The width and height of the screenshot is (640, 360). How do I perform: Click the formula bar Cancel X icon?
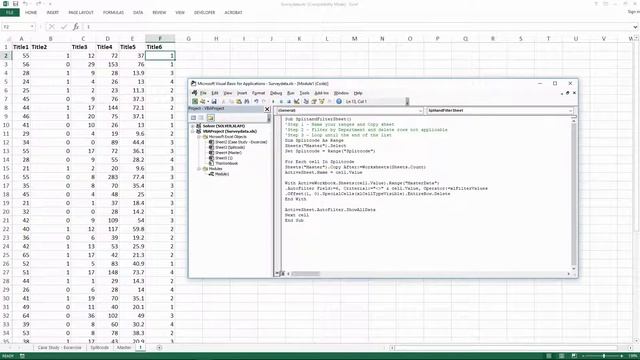click(51, 27)
